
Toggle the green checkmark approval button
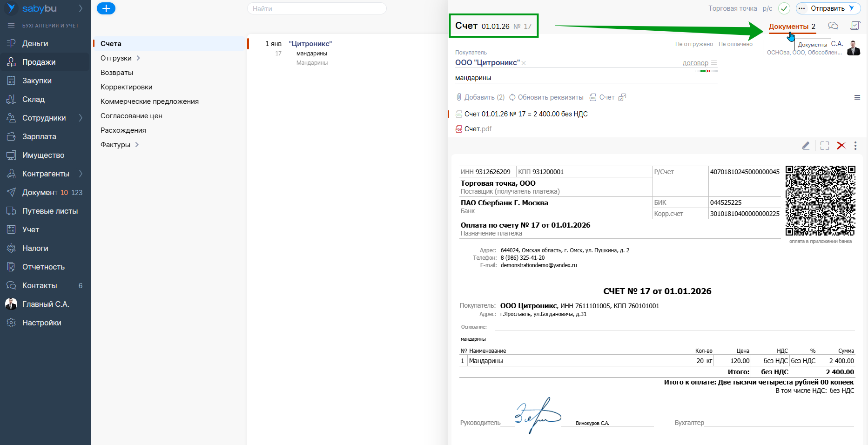[x=784, y=8]
